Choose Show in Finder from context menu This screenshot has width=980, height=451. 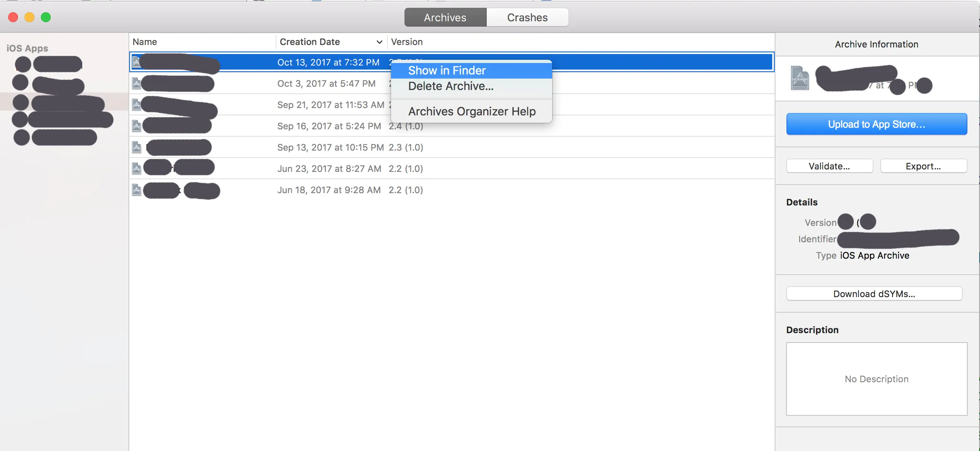click(x=447, y=70)
